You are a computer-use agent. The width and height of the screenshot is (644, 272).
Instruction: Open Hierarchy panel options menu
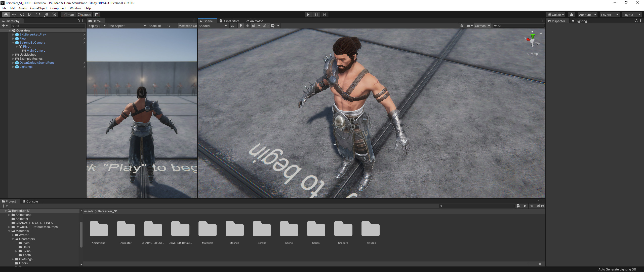(83, 21)
